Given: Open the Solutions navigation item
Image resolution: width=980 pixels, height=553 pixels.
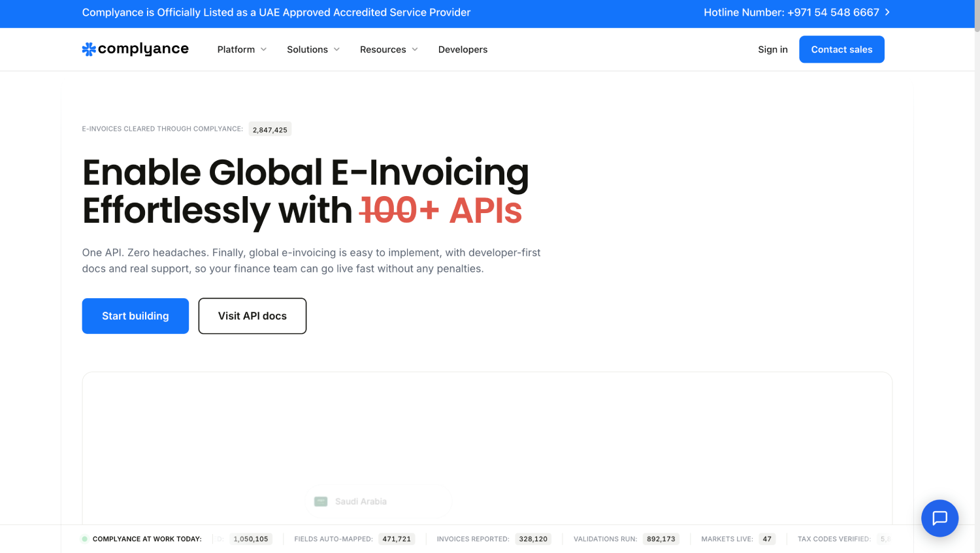Looking at the screenshot, I should pyautogui.click(x=307, y=50).
